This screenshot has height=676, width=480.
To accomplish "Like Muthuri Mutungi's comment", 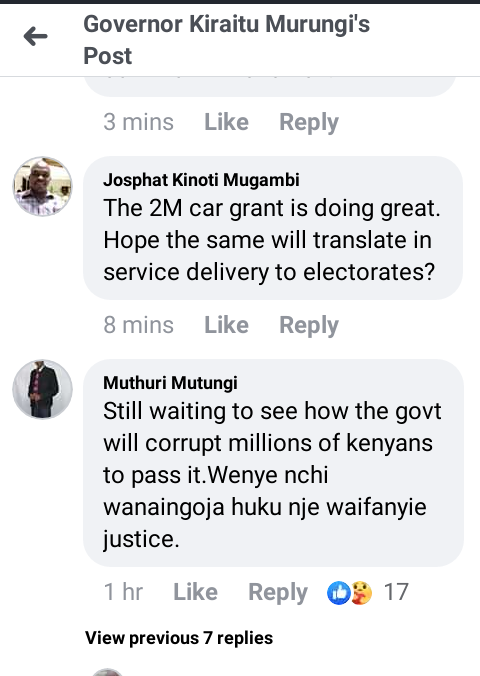I will point(195,592).
